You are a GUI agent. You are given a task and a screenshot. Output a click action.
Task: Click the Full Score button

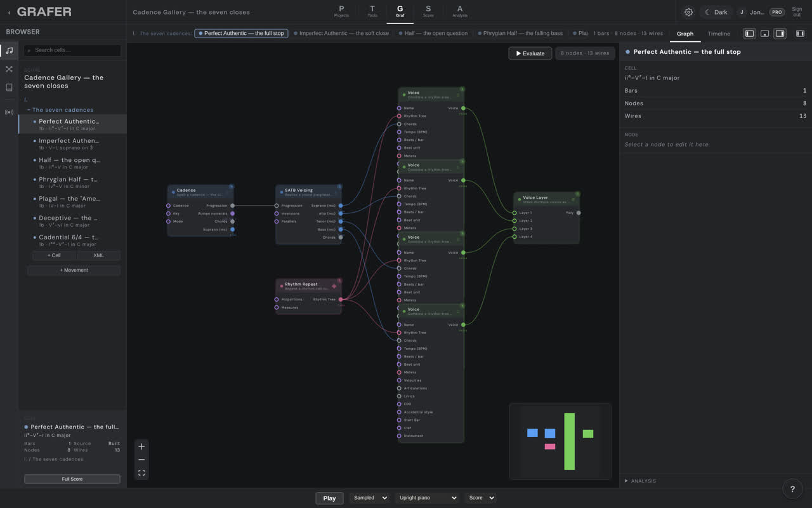(x=72, y=479)
